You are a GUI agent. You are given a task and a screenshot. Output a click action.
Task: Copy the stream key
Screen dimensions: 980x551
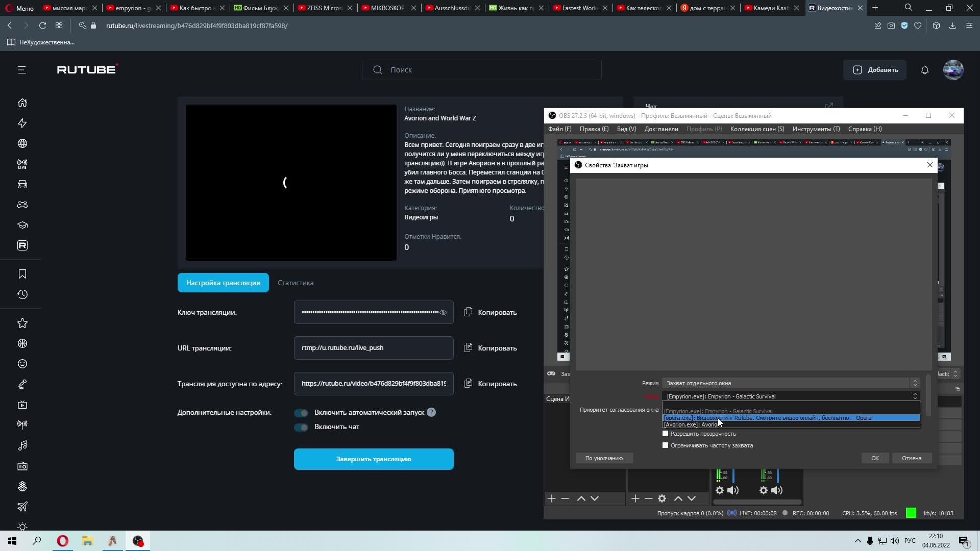click(491, 312)
